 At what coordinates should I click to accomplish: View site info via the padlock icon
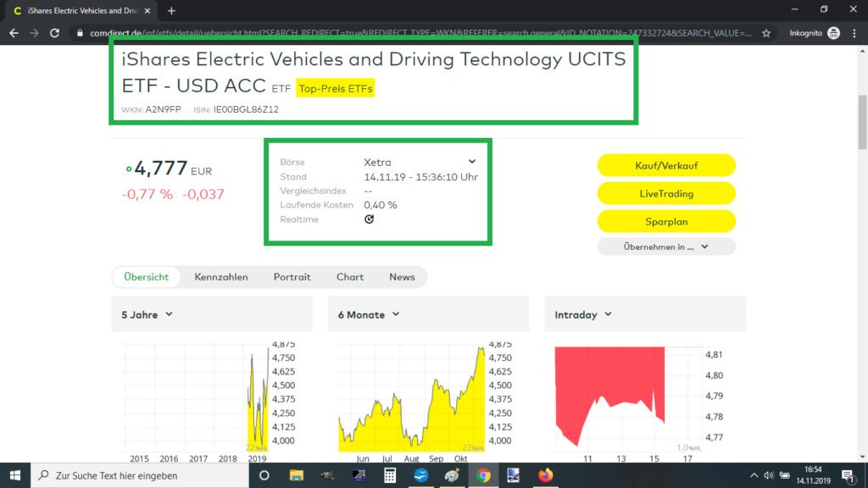pos(80,33)
